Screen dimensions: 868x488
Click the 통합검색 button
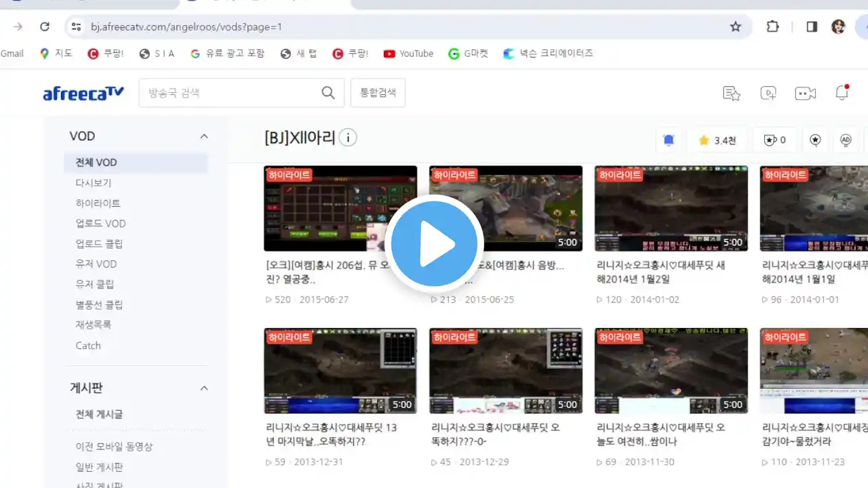[x=378, y=93]
